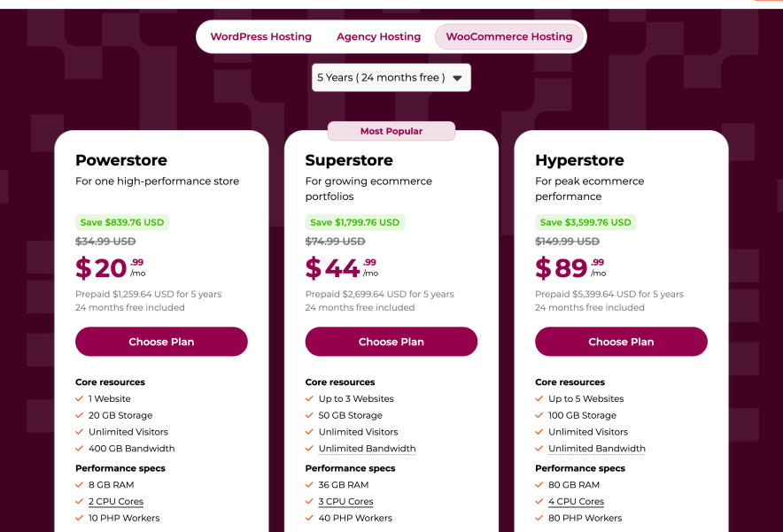Image resolution: width=783 pixels, height=532 pixels.
Task: Click the "Most Popular" badge
Action: point(391,130)
